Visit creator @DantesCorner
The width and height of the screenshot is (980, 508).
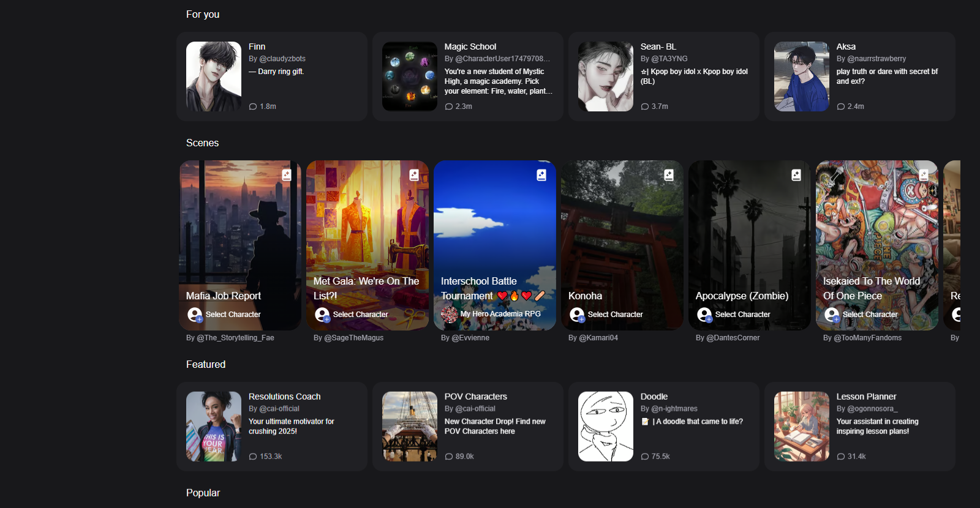click(x=733, y=338)
